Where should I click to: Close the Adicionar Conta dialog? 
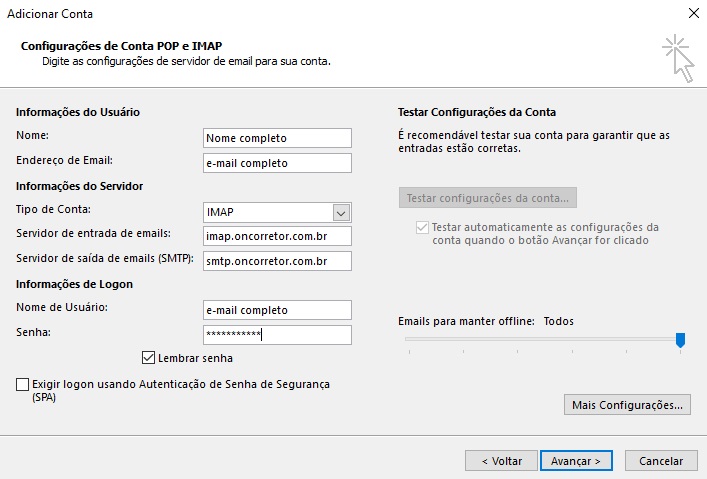coord(694,13)
